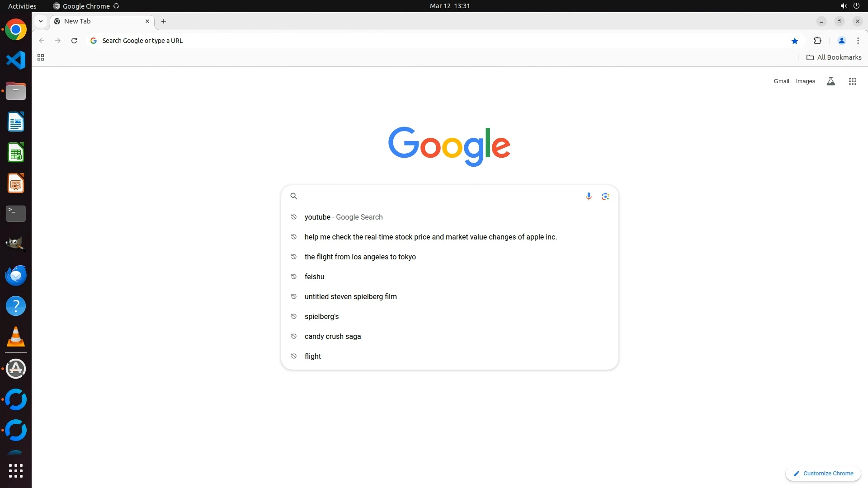Image resolution: width=868 pixels, height=488 pixels.
Task: Open the Chrome profile avatar
Action: [x=841, y=41]
